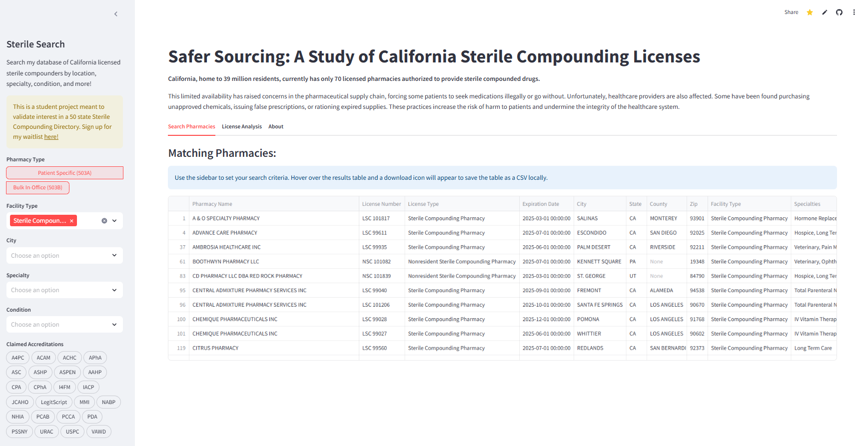The image size is (868, 446).
Task: Open the About tab
Action: coord(276,127)
